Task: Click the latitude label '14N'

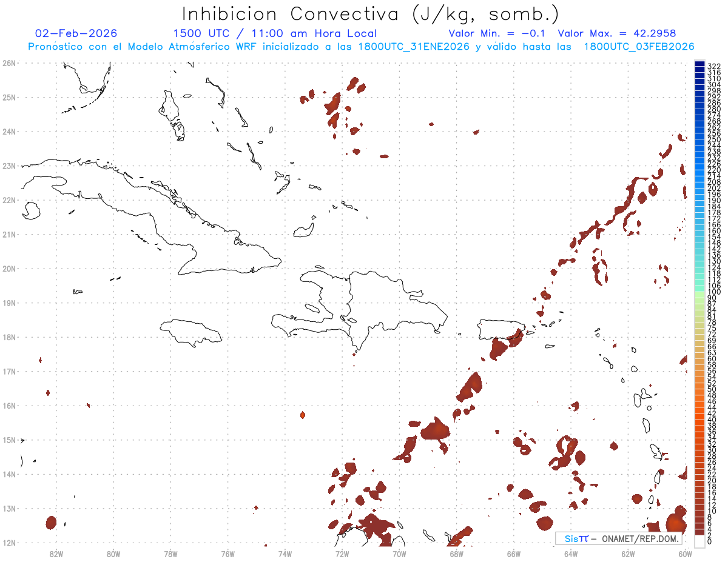Action: 8,474
